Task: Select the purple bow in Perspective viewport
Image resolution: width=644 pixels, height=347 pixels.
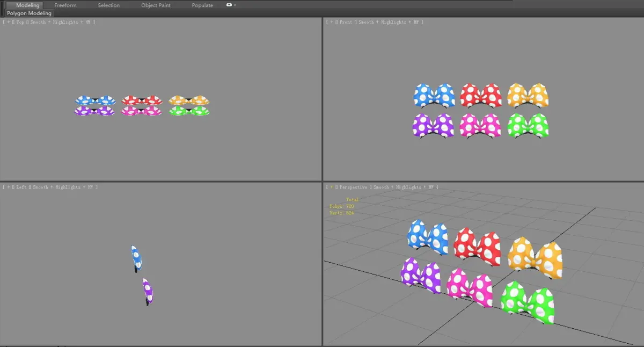Action: pyautogui.click(x=421, y=275)
